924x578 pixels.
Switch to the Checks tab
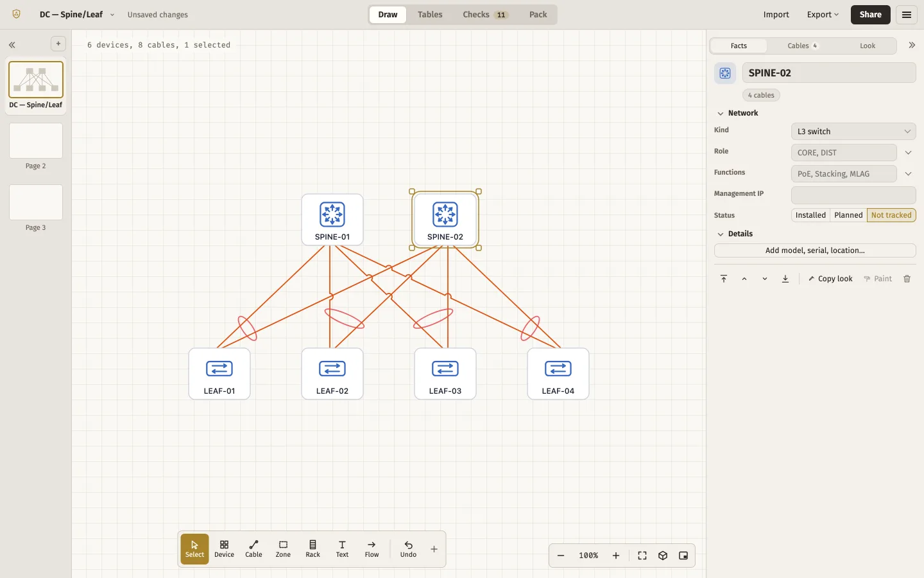pos(485,15)
